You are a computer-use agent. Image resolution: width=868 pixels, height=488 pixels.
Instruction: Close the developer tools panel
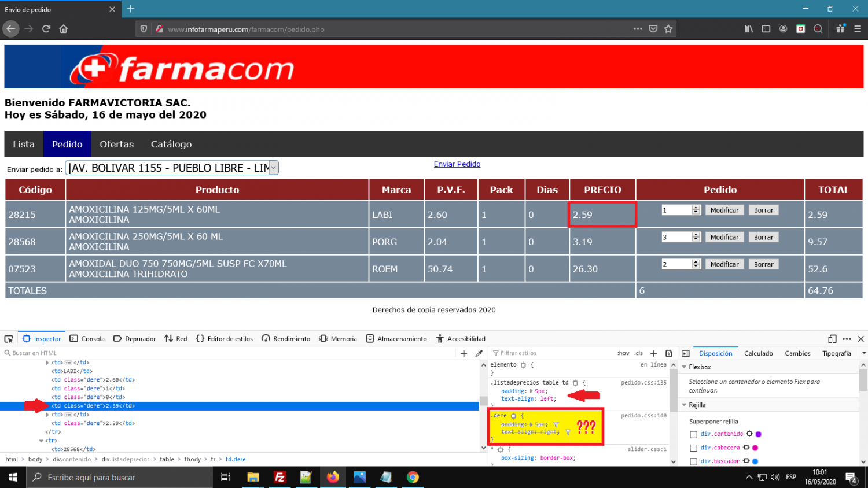pyautogui.click(x=860, y=339)
